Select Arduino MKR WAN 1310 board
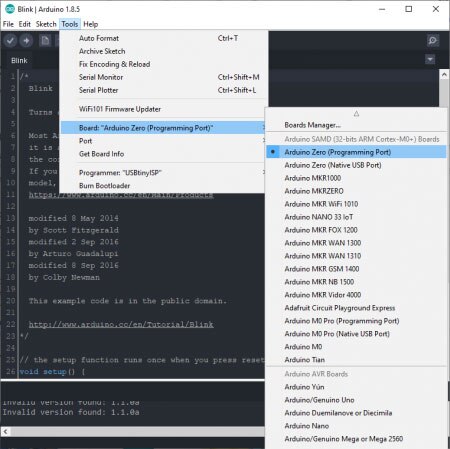Image resolution: width=450 pixels, height=449 pixels. (x=356, y=256)
